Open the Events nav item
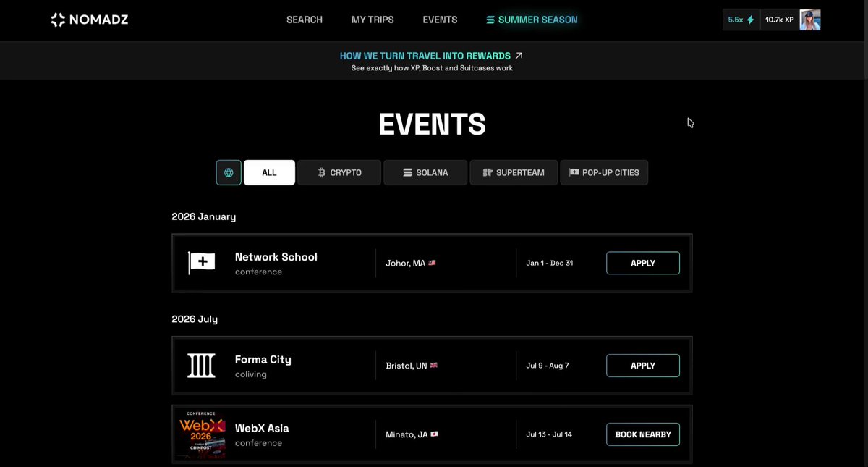The height and width of the screenshot is (467, 868). coord(440,20)
